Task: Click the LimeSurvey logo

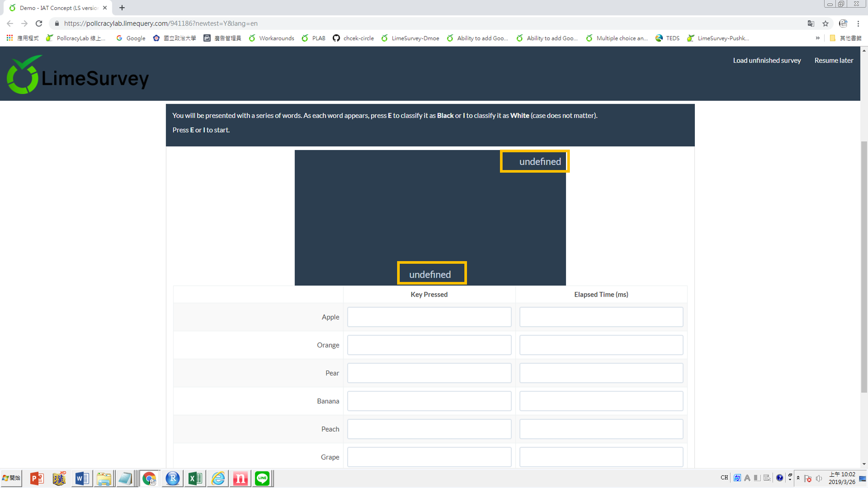Action: point(78,75)
